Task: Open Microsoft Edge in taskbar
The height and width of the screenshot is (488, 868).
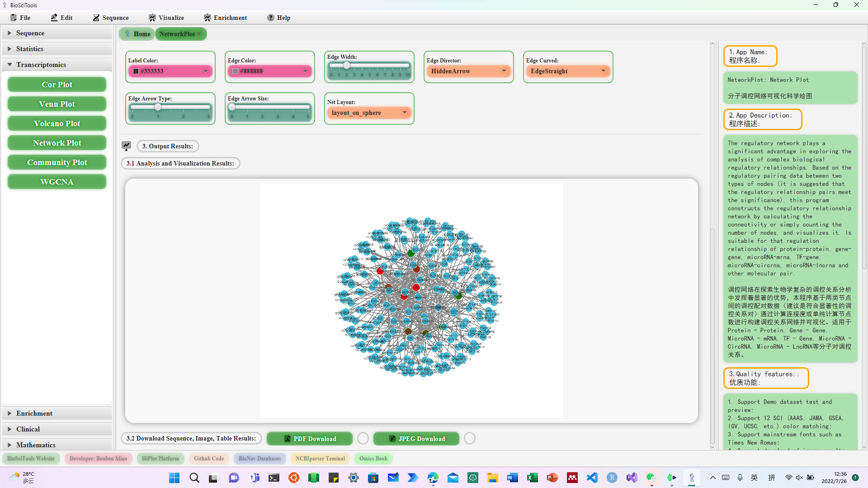Action: 433,478
